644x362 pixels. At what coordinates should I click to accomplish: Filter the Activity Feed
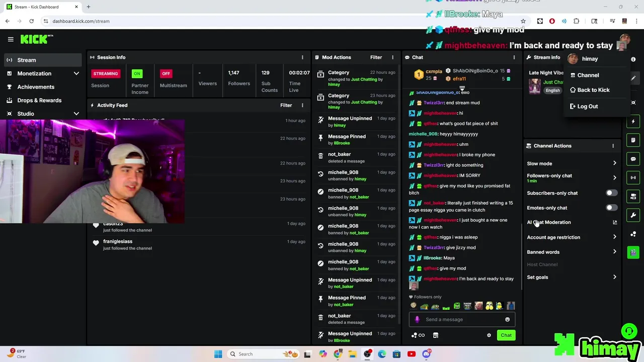[x=286, y=105]
